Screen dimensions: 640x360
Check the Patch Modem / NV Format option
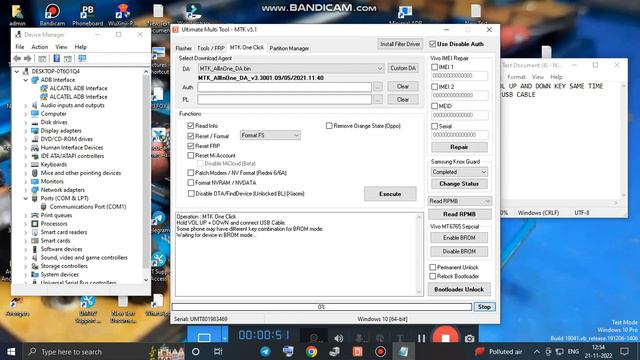coord(191,173)
